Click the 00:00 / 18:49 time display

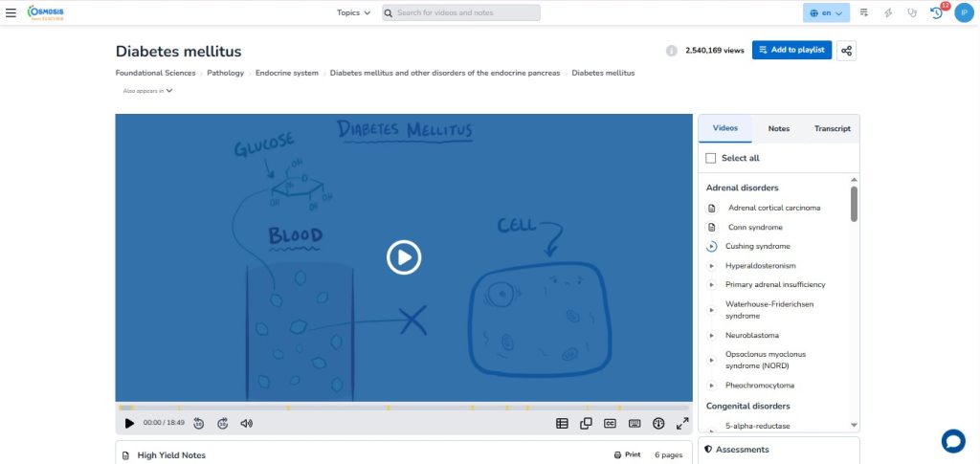click(x=164, y=423)
